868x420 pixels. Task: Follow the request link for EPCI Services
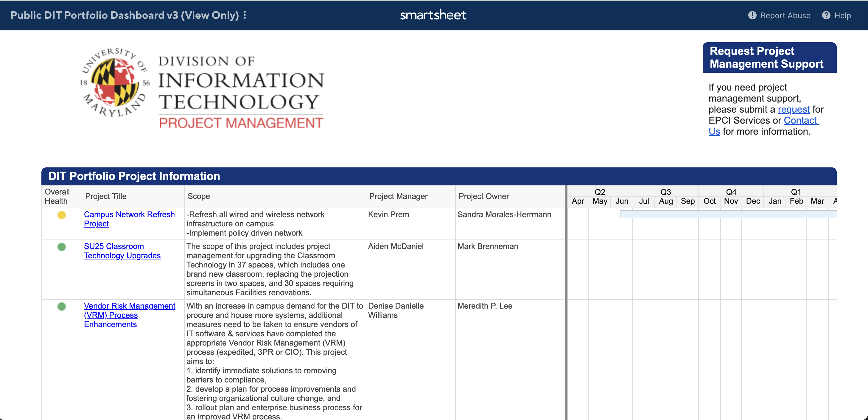794,110
